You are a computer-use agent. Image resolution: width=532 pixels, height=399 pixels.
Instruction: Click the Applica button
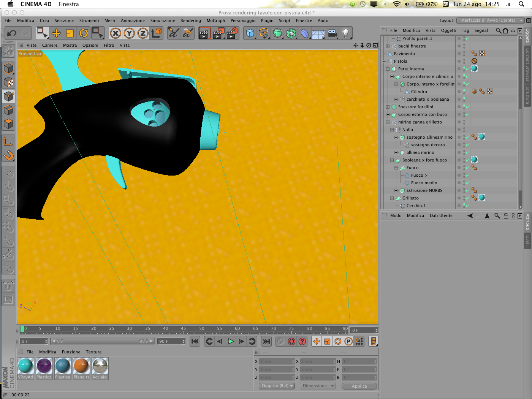coord(359,386)
